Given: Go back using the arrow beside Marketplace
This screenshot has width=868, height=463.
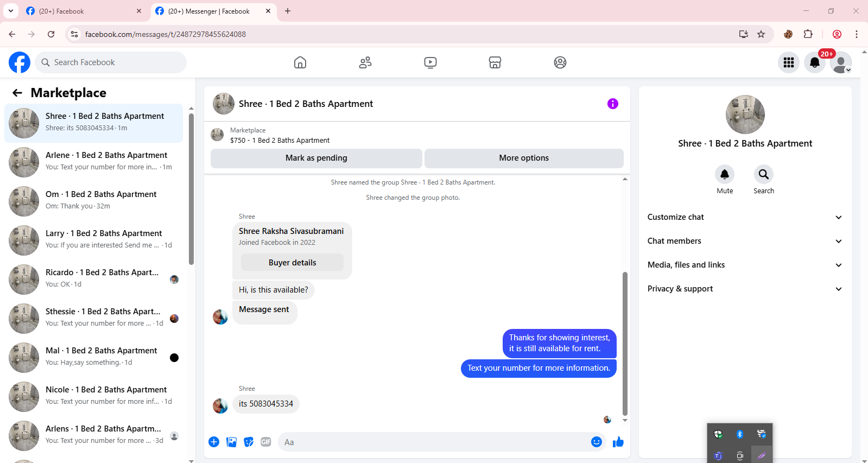Looking at the screenshot, I should (x=17, y=93).
